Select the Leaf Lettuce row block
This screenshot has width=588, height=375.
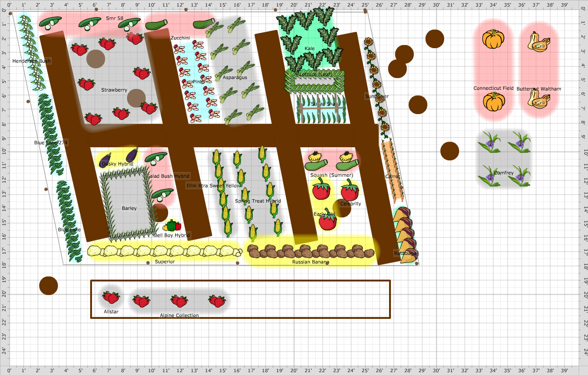pyautogui.click(x=315, y=81)
